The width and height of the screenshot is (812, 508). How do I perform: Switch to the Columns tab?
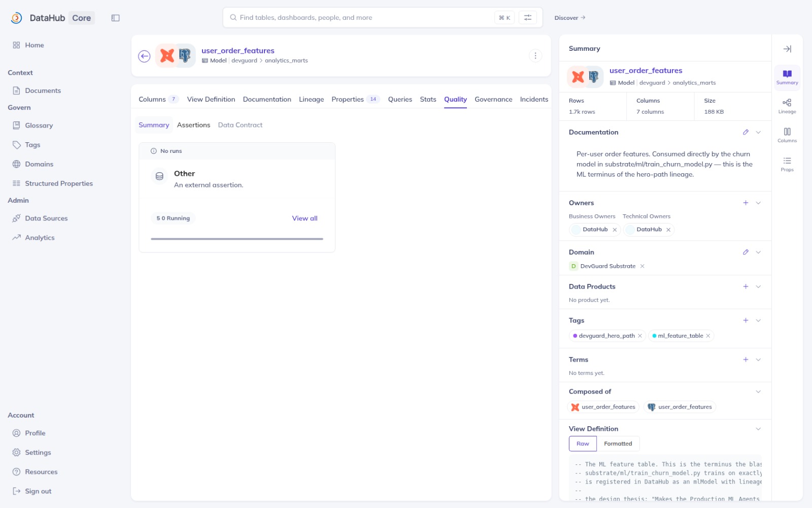click(x=158, y=100)
